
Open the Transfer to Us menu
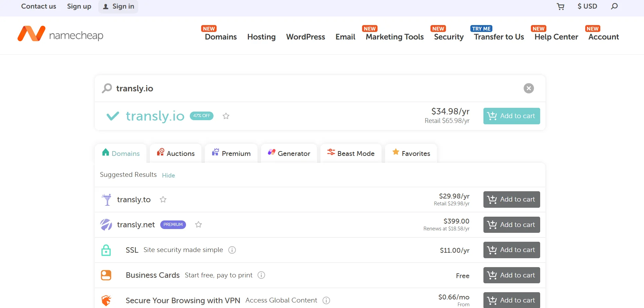tap(499, 37)
